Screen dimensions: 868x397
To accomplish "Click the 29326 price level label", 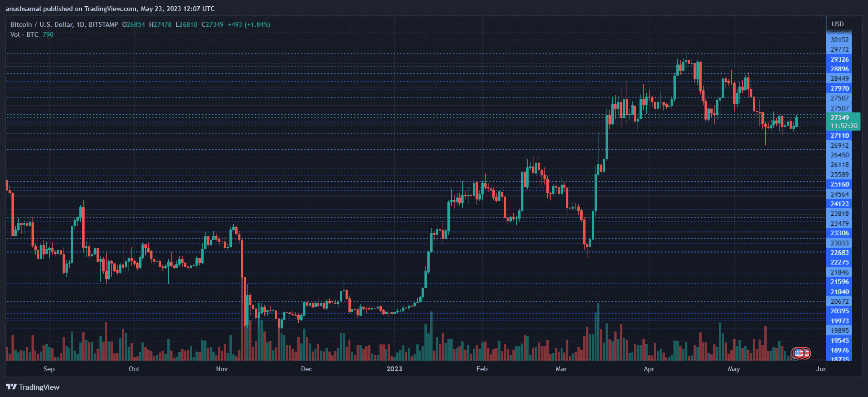I will [x=839, y=59].
